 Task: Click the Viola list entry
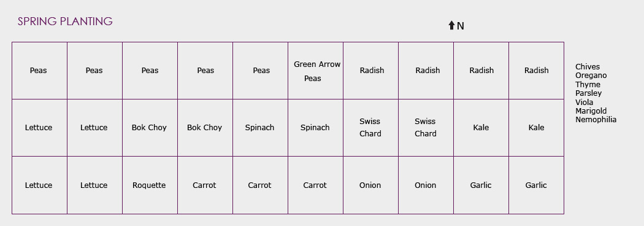coord(584,103)
